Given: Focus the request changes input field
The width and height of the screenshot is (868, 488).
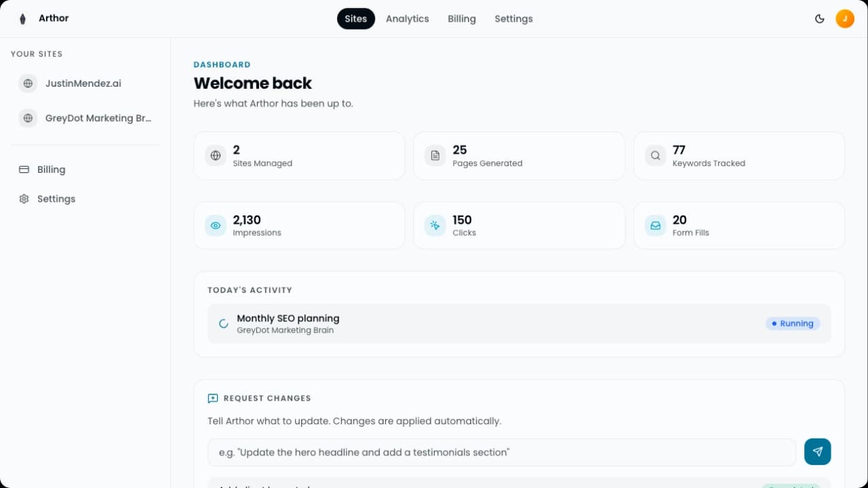Looking at the screenshot, I should [x=502, y=452].
